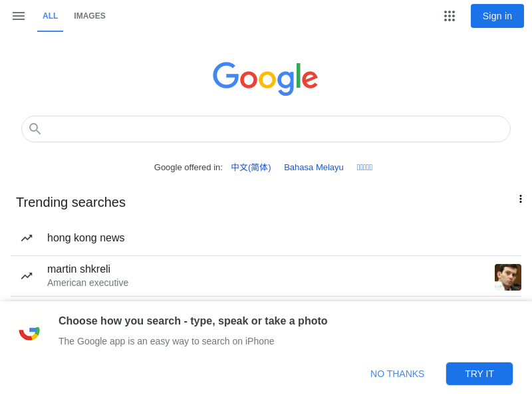Click trending arrow icon beside hong kong news
The image size is (532, 399).
(x=27, y=238)
